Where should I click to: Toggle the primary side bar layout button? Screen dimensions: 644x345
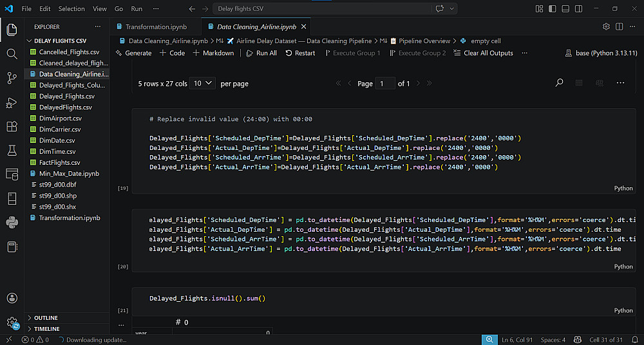coord(553,8)
